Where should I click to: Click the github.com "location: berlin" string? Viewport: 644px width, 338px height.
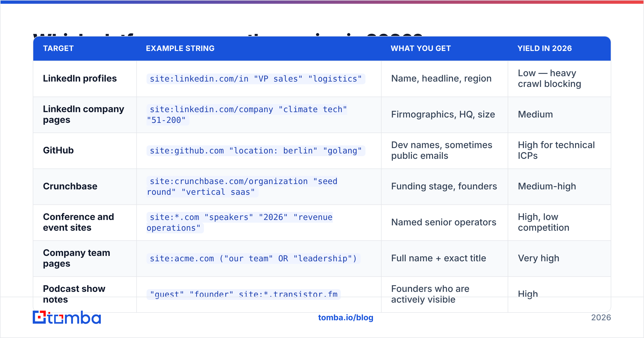tap(256, 151)
